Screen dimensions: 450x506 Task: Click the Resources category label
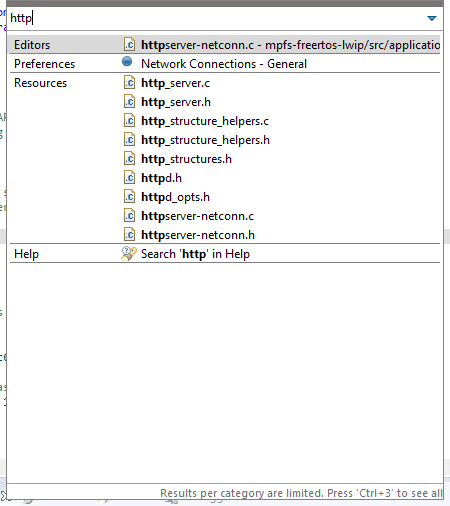pyautogui.click(x=40, y=83)
